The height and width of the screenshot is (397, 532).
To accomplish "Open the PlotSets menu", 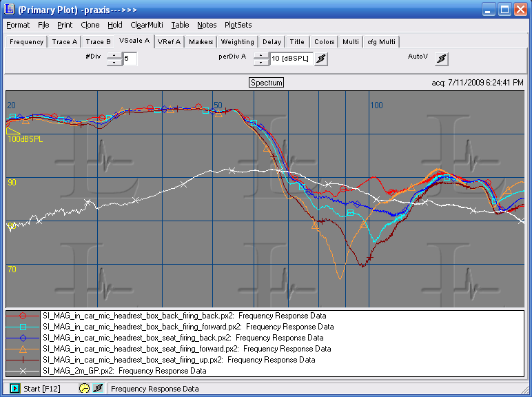I will (238, 25).
